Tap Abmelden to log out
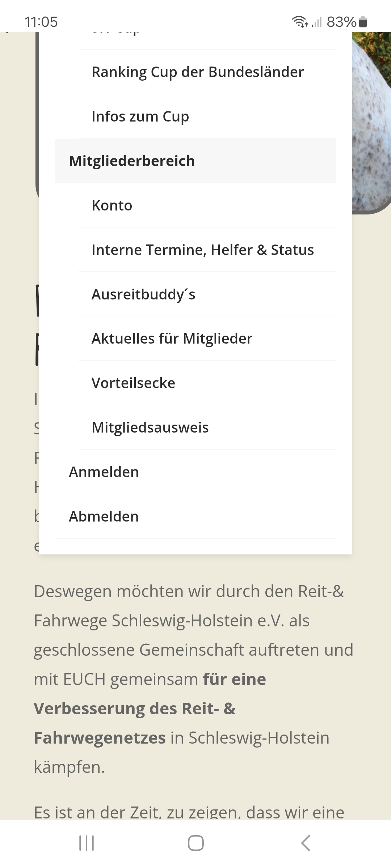 point(104,516)
